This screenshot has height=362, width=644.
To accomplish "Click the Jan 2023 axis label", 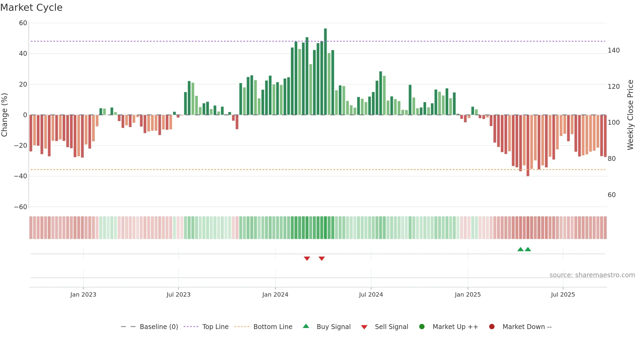I will click(83, 294).
